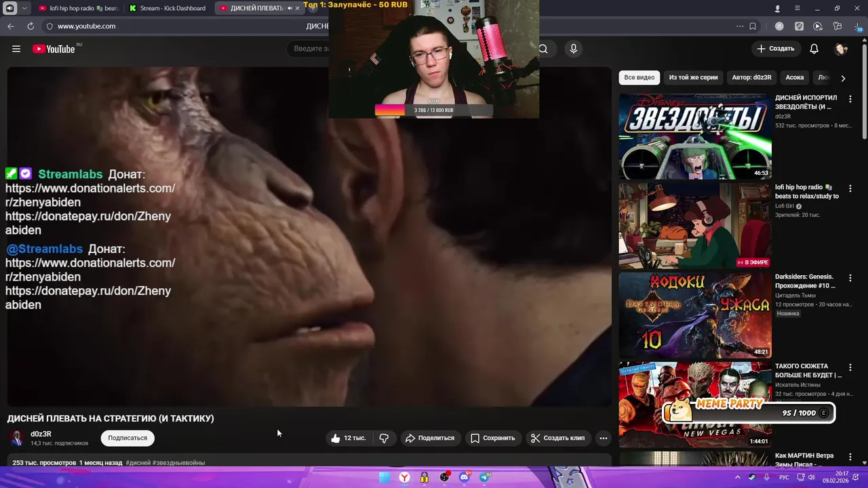Dislike the video with thumbs down

(384, 438)
